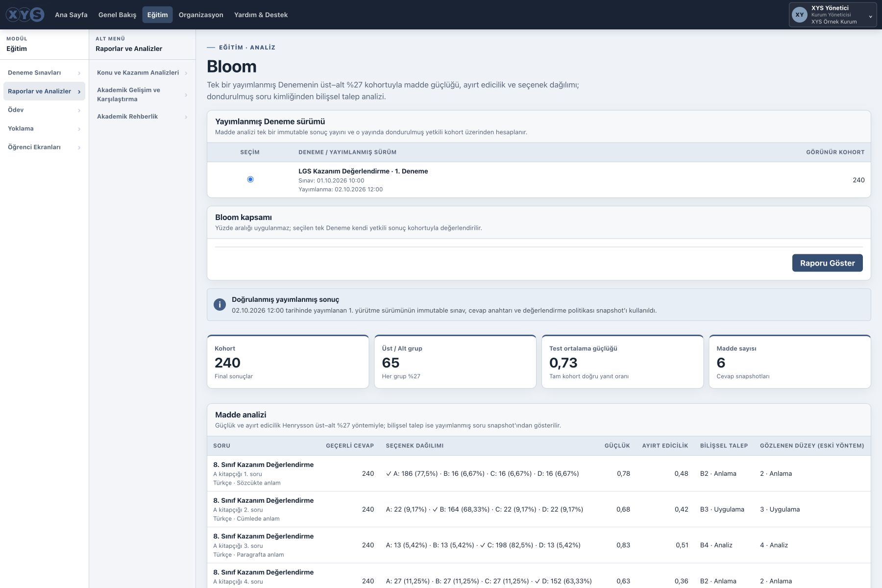The height and width of the screenshot is (588, 882).
Task: Open the Organizasyon menu
Action: (201, 15)
